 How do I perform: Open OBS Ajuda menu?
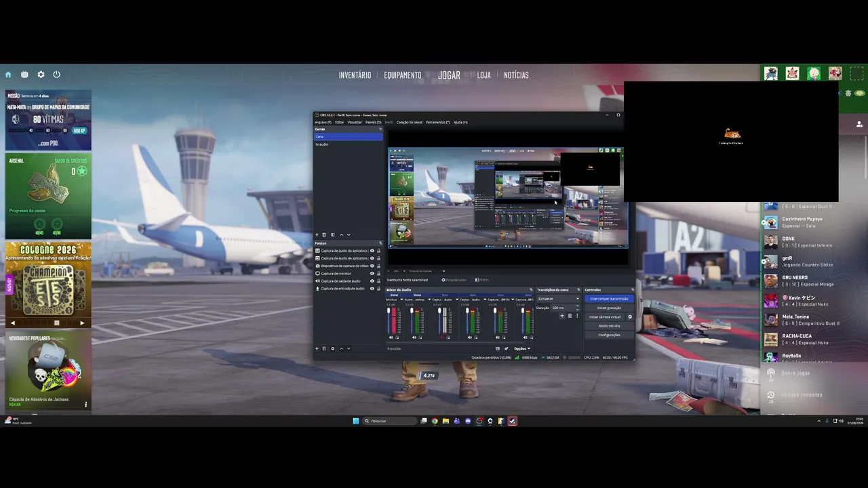[x=460, y=122]
